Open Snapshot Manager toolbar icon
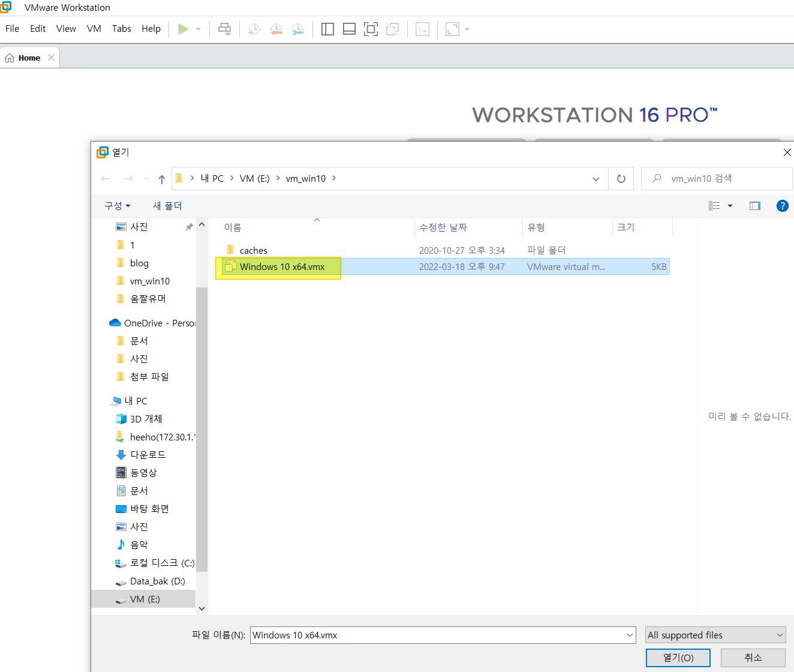The width and height of the screenshot is (794, 672). coord(297,29)
